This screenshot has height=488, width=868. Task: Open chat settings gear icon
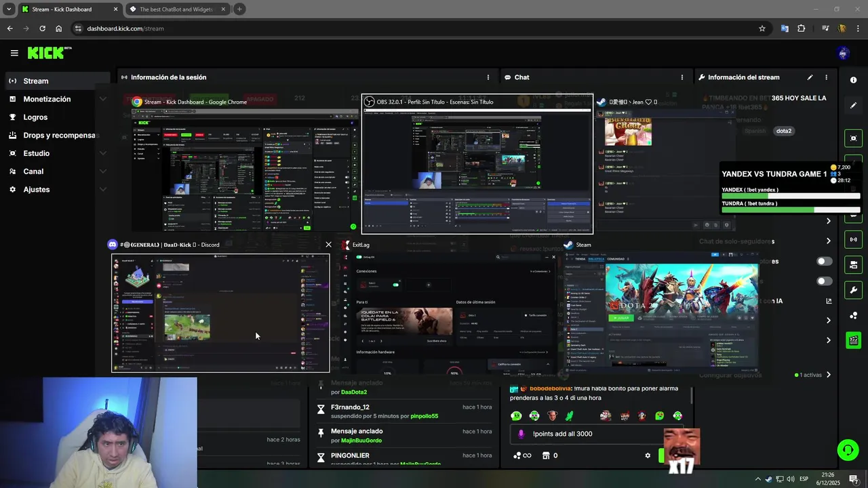pyautogui.click(x=648, y=455)
